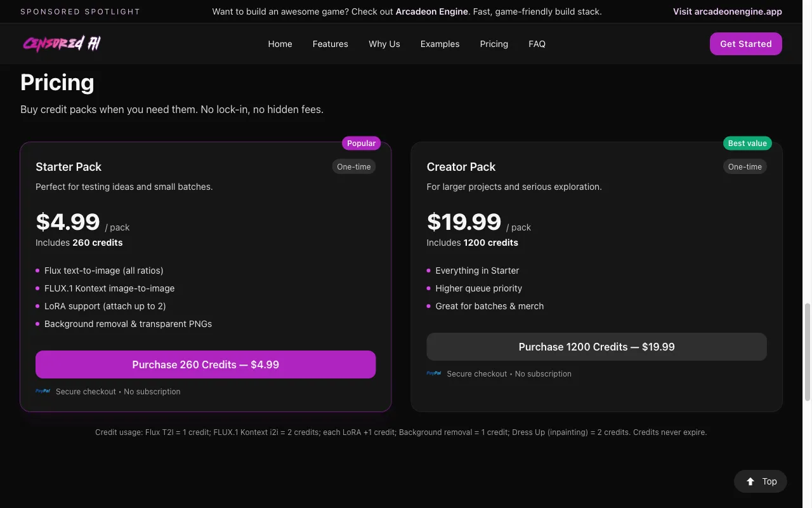This screenshot has width=812, height=508.
Task: Click the Popular badge on Starter Pack
Action: pyautogui.click(x=361, y=143)
